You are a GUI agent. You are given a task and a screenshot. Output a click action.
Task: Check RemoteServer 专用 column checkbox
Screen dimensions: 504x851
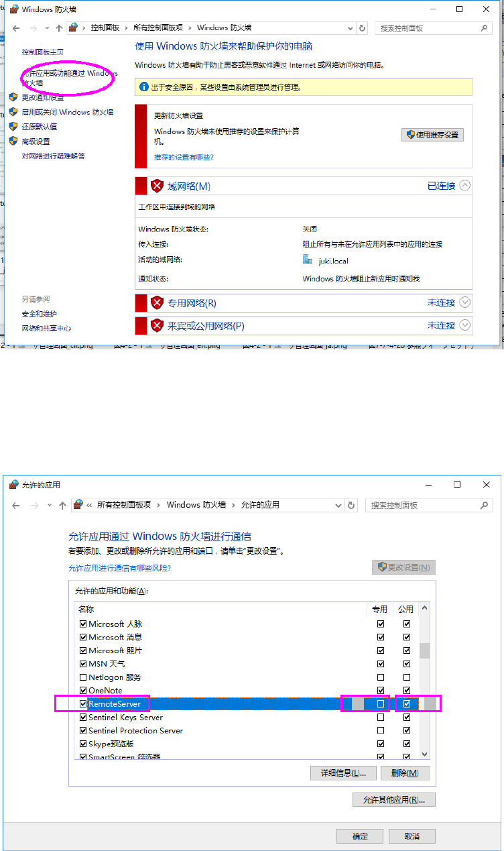(381, 704)
